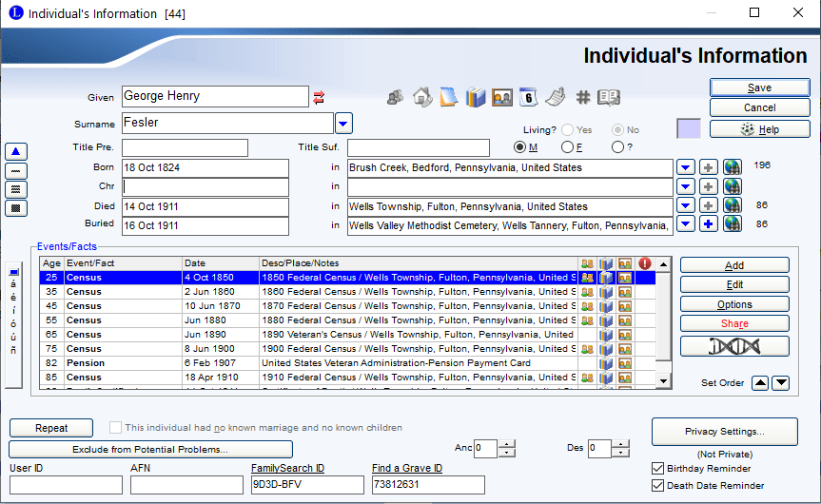
Task: Open the media photo gallery icon
Action: coord(502,97)
